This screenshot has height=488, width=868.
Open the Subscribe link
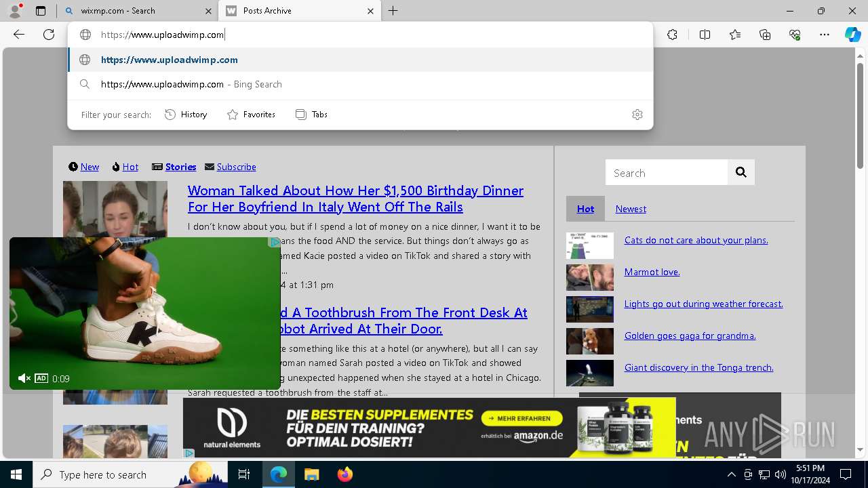pyautogui.click(x=236, y=167)
